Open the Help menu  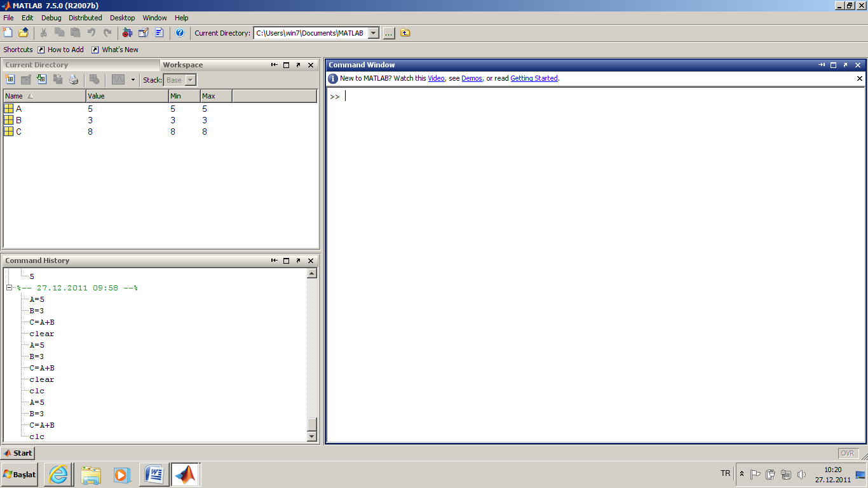(x=182, y=18)
